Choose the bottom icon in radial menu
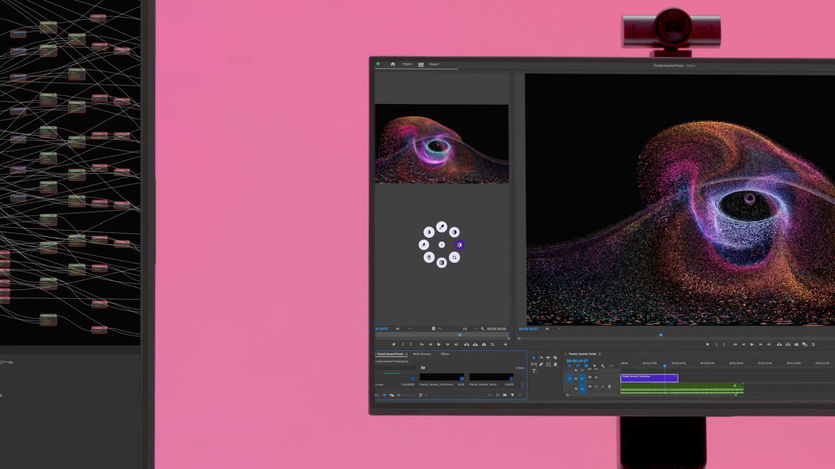Viewport: 835px width, 469px height. tap(441, 262)
